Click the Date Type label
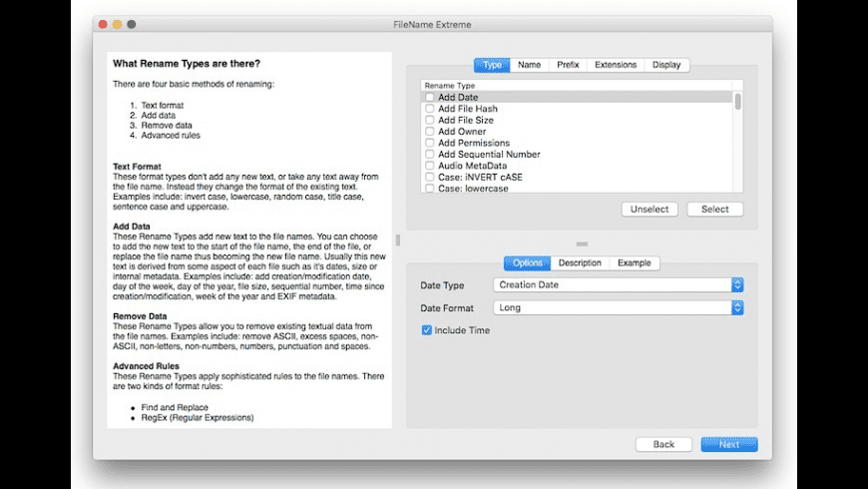Image resolution: width=868 pixels, height=489 pixels. coord(442,285)
